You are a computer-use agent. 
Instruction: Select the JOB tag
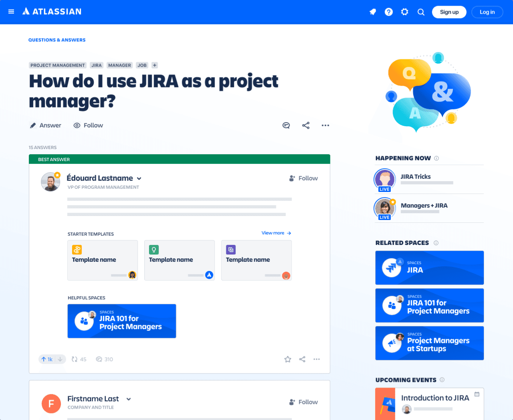coord(142,65)
